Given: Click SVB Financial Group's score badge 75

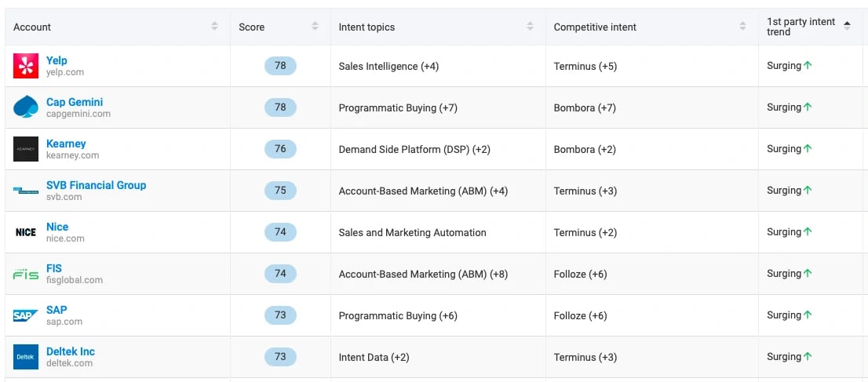Looking at the screenshot, I should [280, 191].
